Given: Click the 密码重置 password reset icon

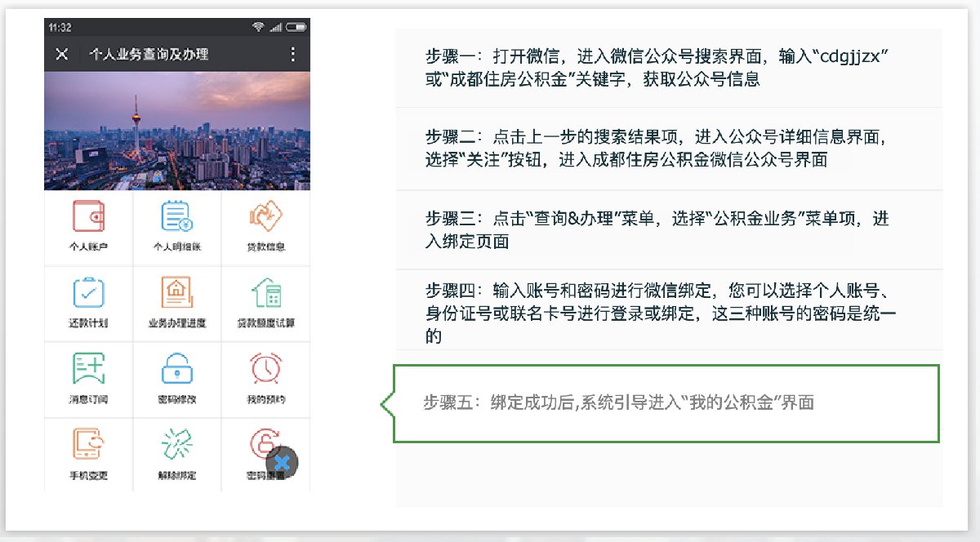Looking at the screenshot, I should (x=264, y=445).
